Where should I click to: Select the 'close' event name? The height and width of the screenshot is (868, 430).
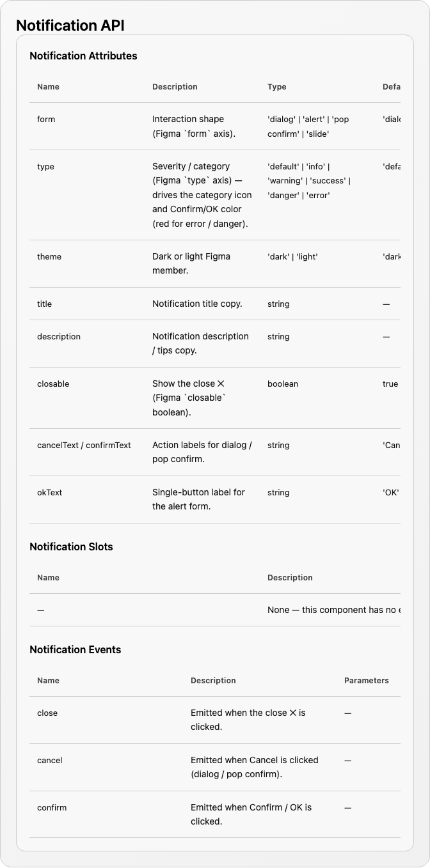tap(47, 713)
